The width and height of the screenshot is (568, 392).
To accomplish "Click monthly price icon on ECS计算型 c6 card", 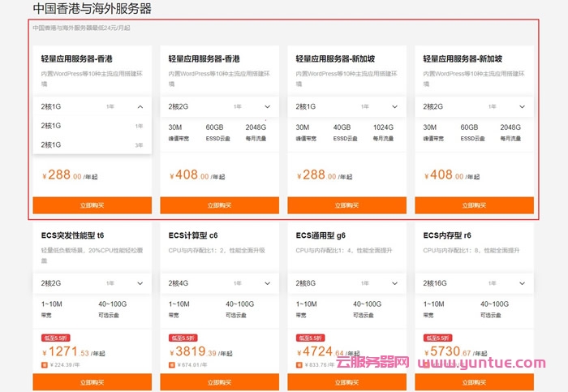I will [x=172, y=365].
